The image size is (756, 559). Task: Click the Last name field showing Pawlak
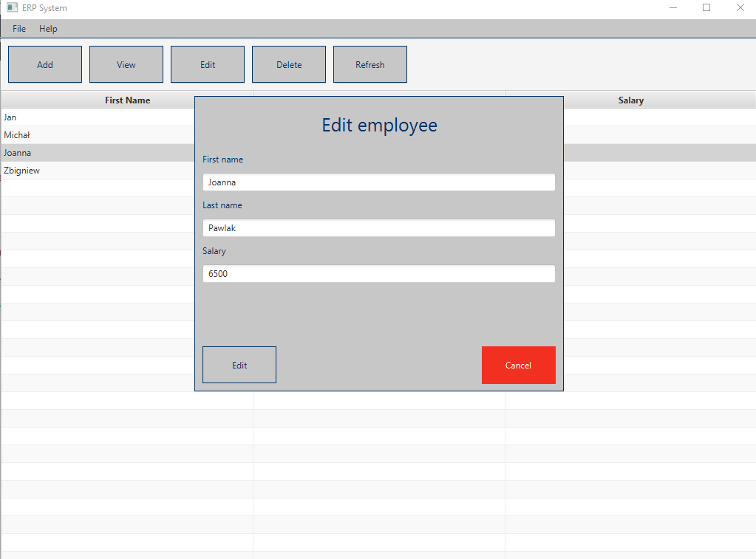click(378, 227)
